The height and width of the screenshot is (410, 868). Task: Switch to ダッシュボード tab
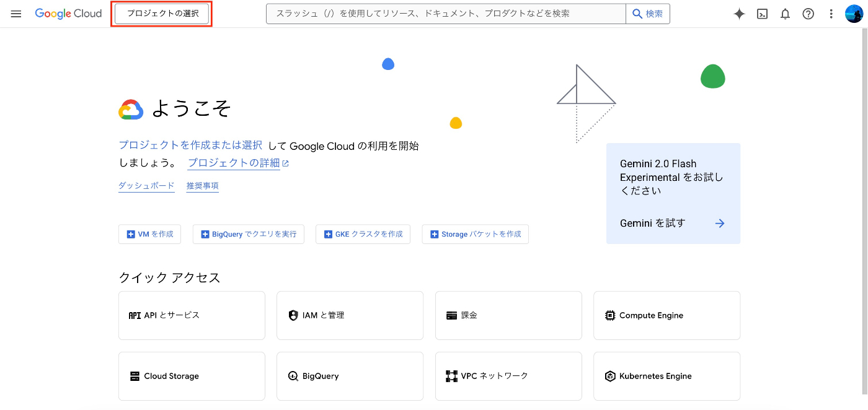click(x=146, y=185)
